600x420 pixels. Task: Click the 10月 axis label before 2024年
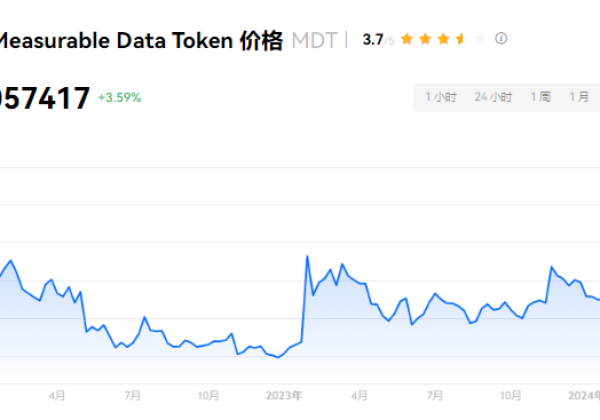511,396
